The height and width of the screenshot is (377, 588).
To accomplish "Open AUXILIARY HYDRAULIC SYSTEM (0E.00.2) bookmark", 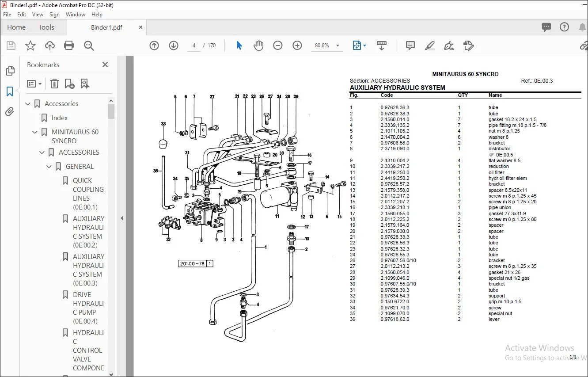I will pyautogui.click(x=88, y=232).
